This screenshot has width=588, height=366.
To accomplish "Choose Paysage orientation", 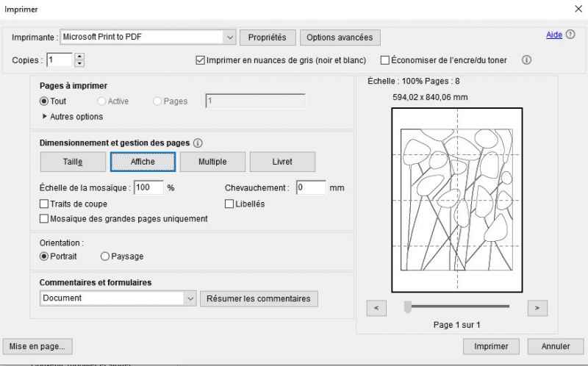I will point(105,256).
